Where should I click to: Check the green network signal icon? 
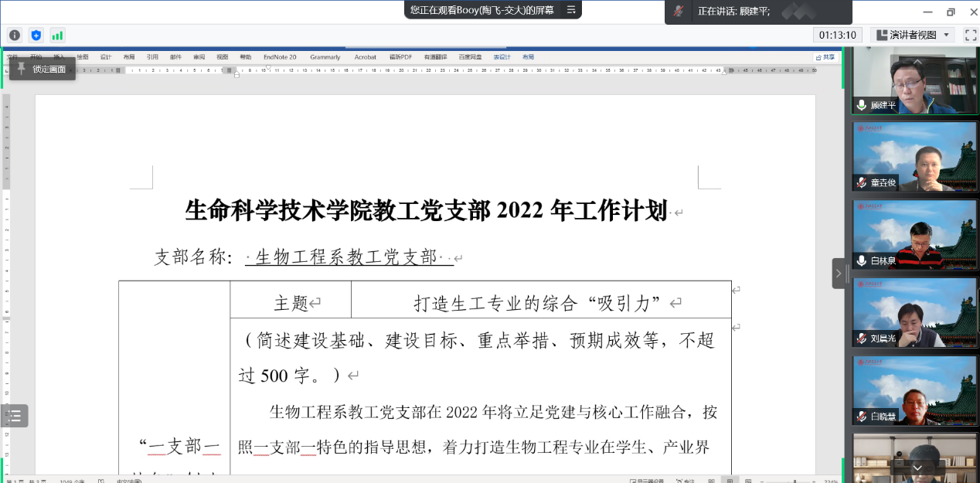coord(57,35)
